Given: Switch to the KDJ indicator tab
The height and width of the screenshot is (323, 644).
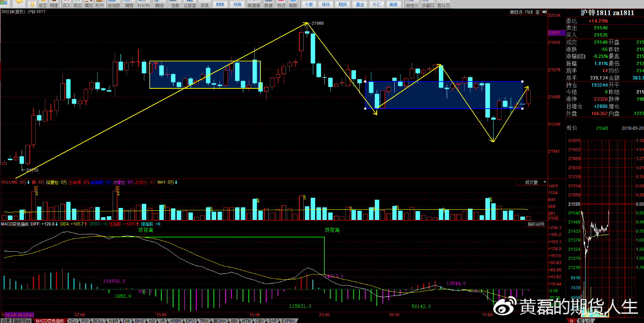Looking at the screenshot, I should [73, 321].
